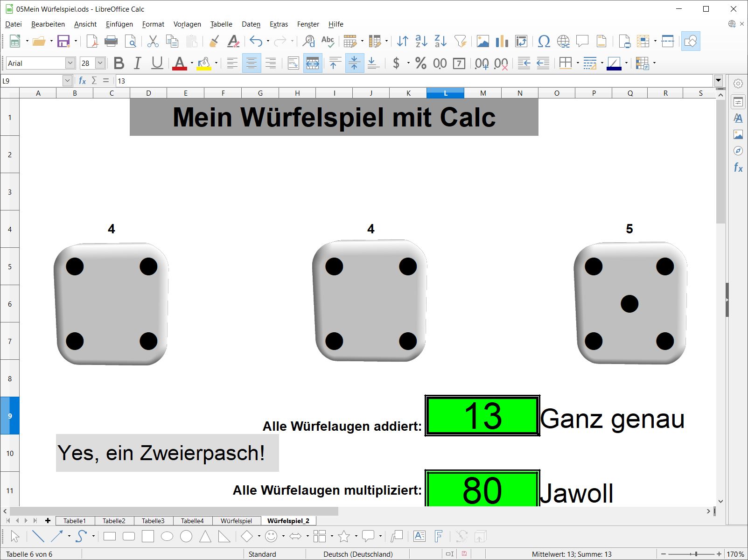Image resolution: width=748 pixels, height=560 pixels.
Task: Expand the font size dropdown
Action: pos(100,63)
